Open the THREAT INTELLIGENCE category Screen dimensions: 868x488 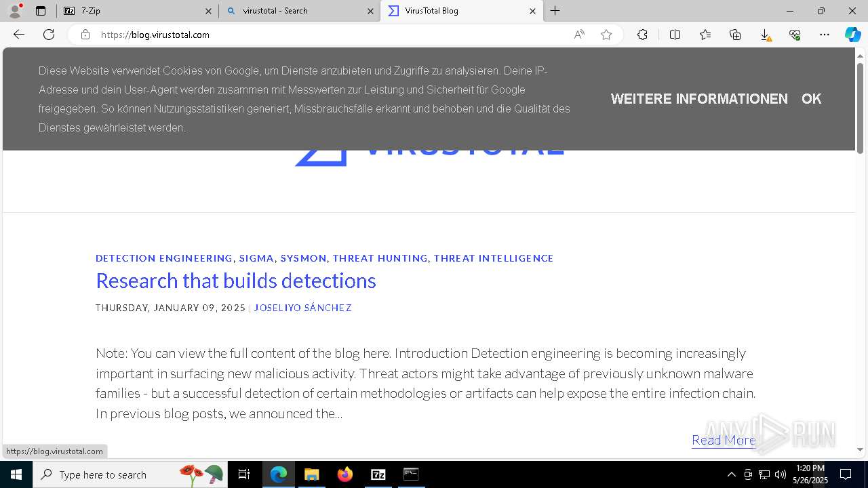494,258
